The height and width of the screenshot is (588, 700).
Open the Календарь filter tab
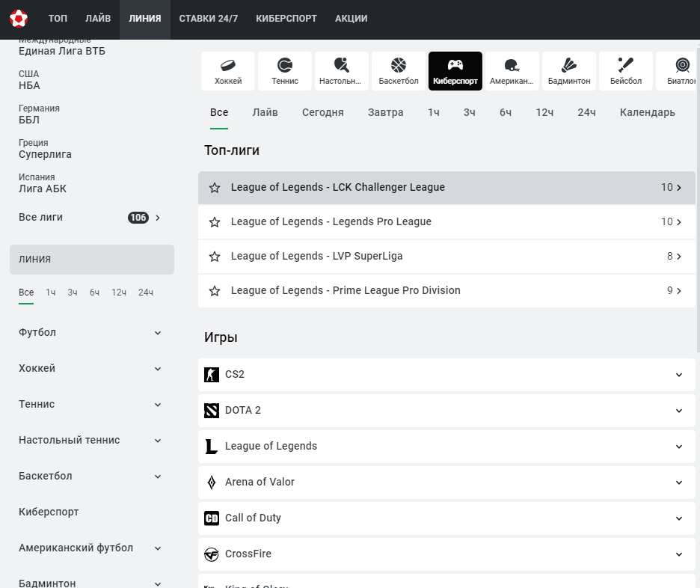pos(648,112)
